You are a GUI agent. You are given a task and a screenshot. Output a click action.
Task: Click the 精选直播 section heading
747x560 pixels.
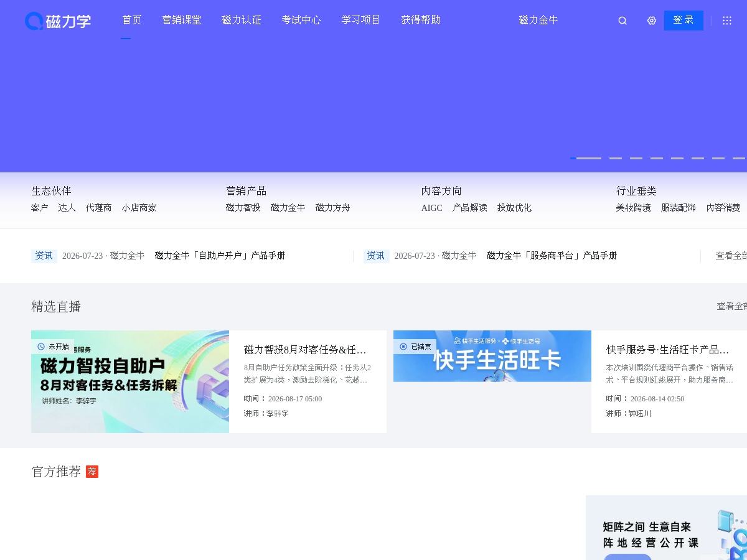(56, 306)
